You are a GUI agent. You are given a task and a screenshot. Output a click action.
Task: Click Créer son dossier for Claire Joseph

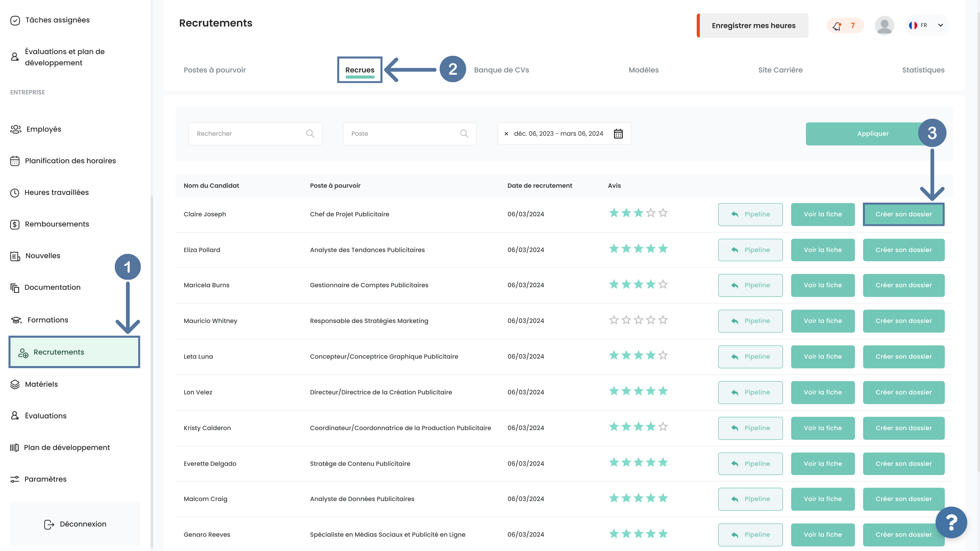point(904,215)
